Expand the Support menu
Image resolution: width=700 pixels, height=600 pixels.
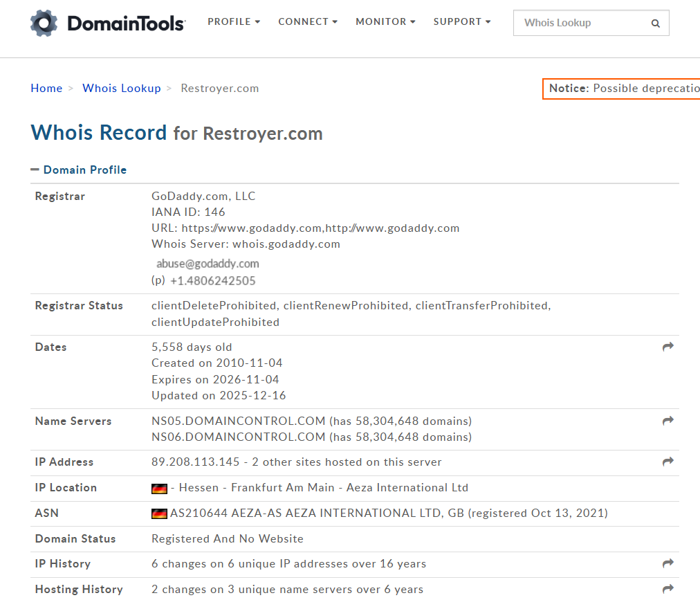tap(462, 21)
